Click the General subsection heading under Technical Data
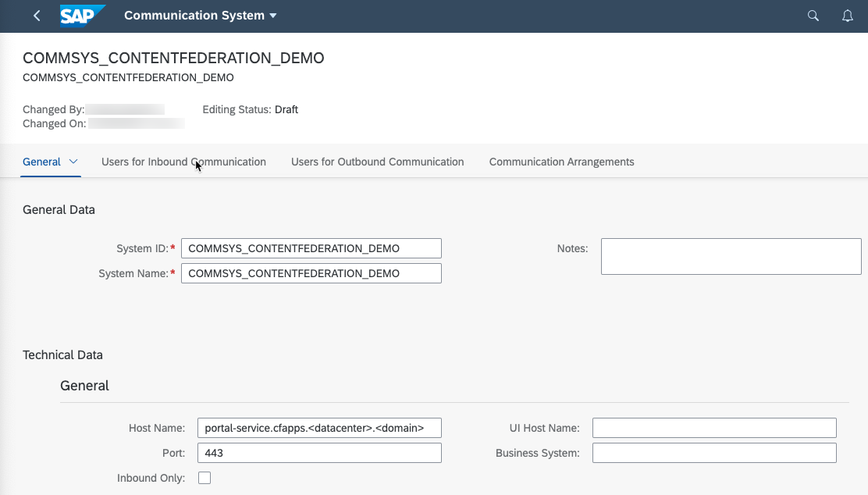This screenshot has height=495, width=868. click(85, 386)
